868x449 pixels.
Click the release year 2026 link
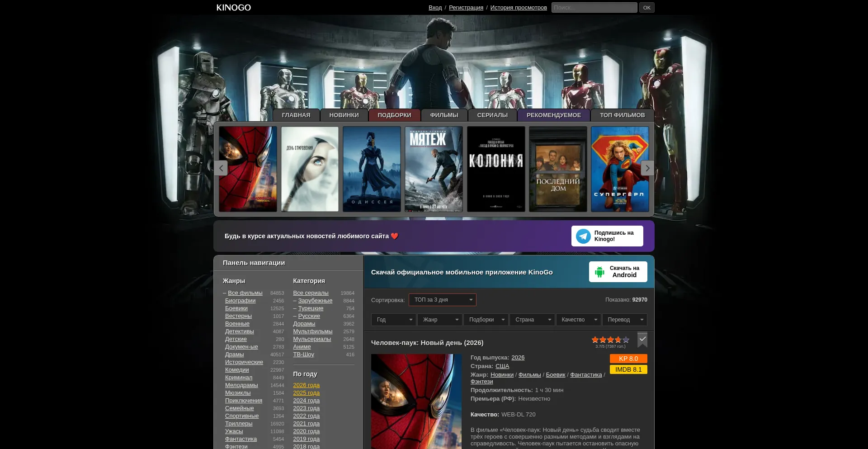pos(518,358)
